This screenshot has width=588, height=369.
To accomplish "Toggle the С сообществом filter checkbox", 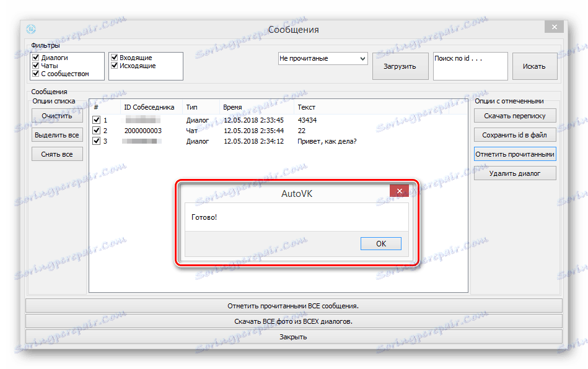I will click(x=36, y=74).
